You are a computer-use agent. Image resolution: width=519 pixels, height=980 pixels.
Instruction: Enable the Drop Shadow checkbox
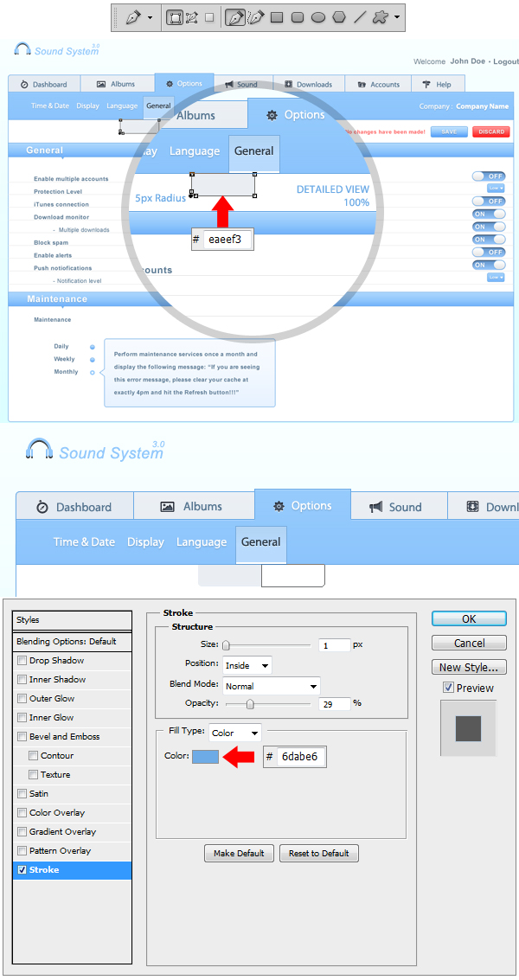(x=22, y=661)
